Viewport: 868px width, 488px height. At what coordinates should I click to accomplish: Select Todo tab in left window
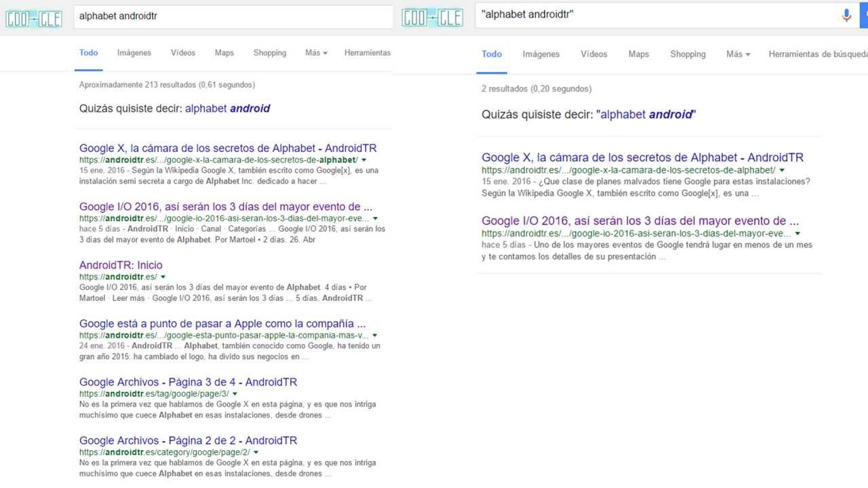coord(89,53)
